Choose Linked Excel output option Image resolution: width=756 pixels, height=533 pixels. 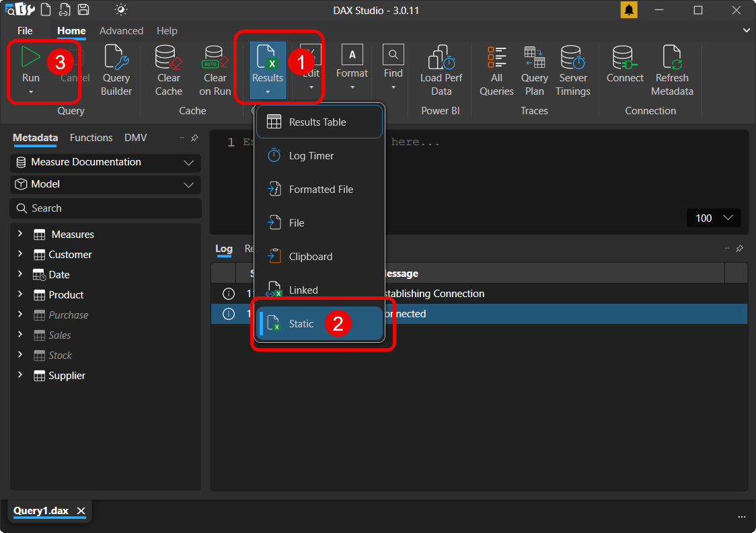(x=319, y=290)
